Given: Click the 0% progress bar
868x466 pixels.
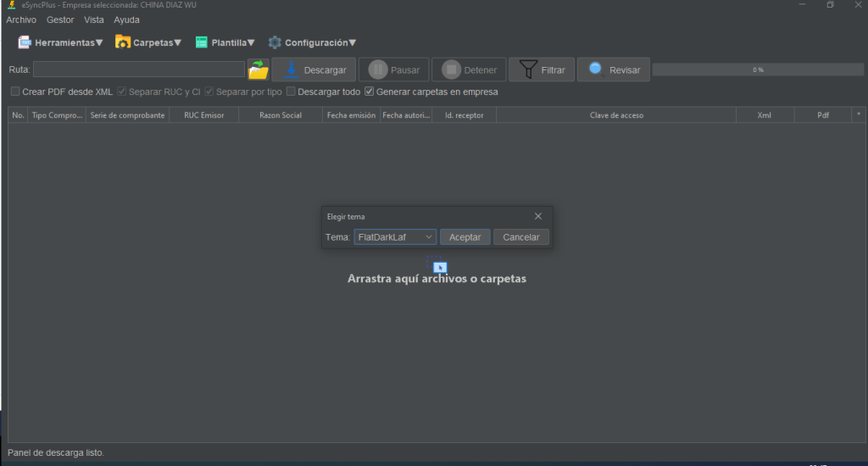Looking at the screenshot, I should 757,69.
